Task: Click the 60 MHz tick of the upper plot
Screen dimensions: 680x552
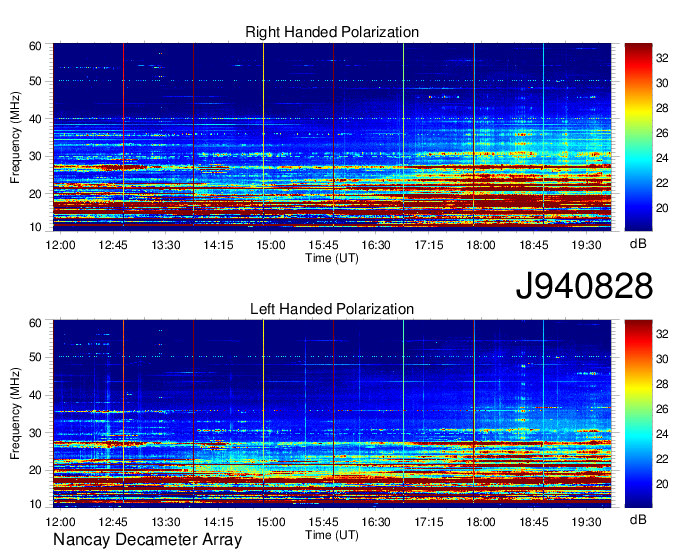Action: [35, 46]
